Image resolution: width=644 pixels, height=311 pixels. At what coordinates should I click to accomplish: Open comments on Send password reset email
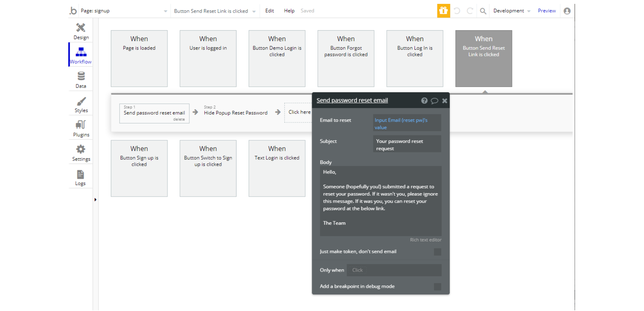click(434, 101)
